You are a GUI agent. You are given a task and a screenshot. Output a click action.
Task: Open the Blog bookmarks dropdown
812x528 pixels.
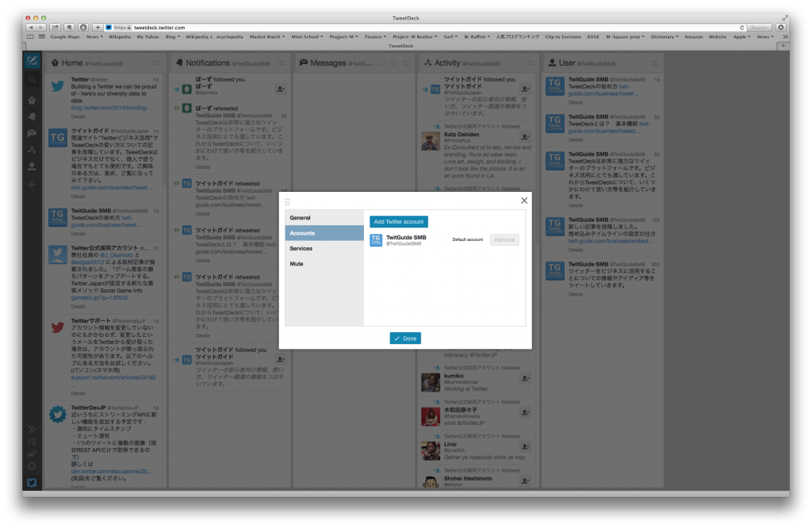coord(173,36)
